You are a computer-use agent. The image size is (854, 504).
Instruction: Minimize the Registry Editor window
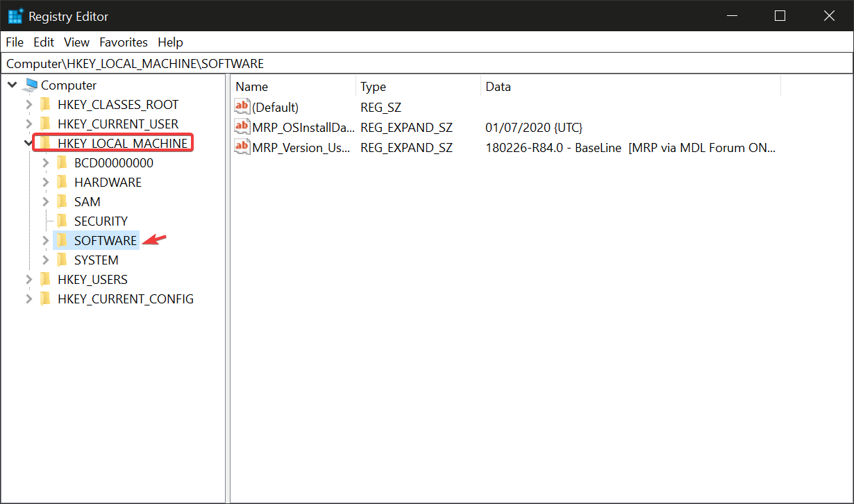click(x=732, y=15)
